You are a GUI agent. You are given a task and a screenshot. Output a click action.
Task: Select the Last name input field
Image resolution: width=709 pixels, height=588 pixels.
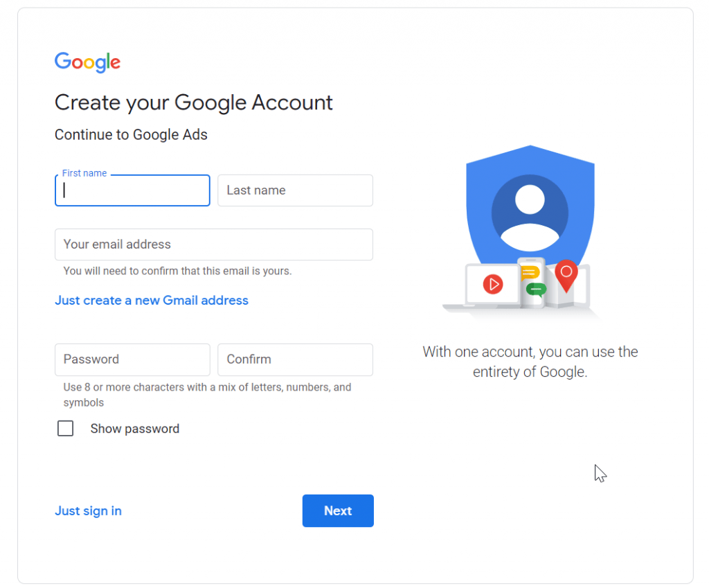coord(295,190)
